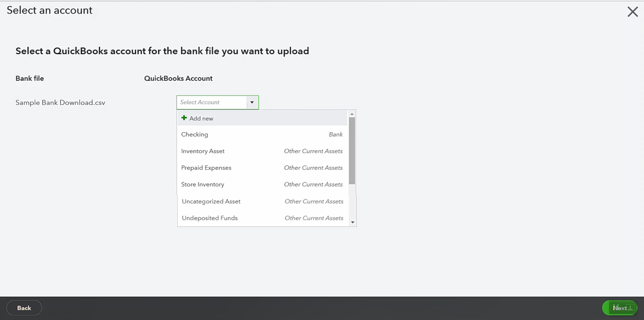Choose Uncategorized Asset from the dropdown
This screenshot has width=644, height=320.
tap(211, 201)
